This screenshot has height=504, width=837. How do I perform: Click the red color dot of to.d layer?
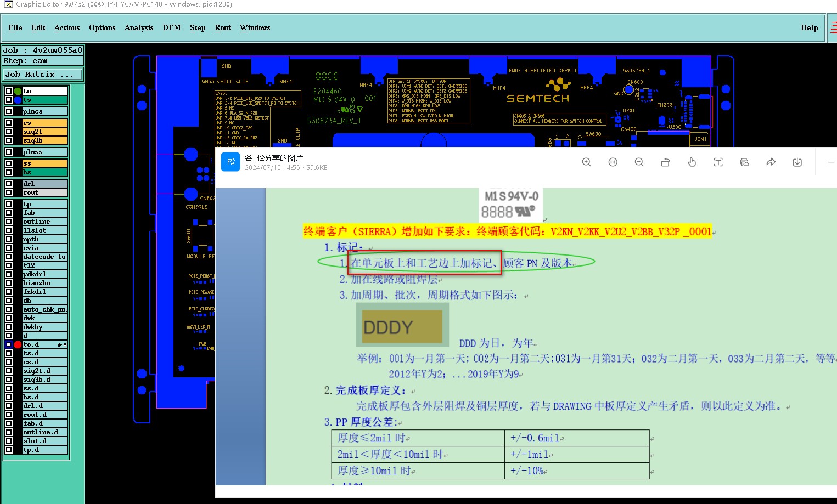tap(18, 344)
